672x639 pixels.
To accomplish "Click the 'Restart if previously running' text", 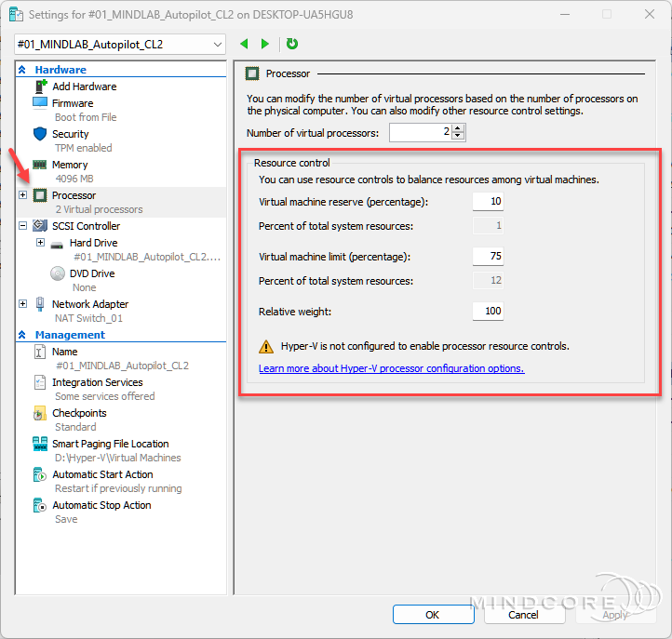I will [118, 488].
